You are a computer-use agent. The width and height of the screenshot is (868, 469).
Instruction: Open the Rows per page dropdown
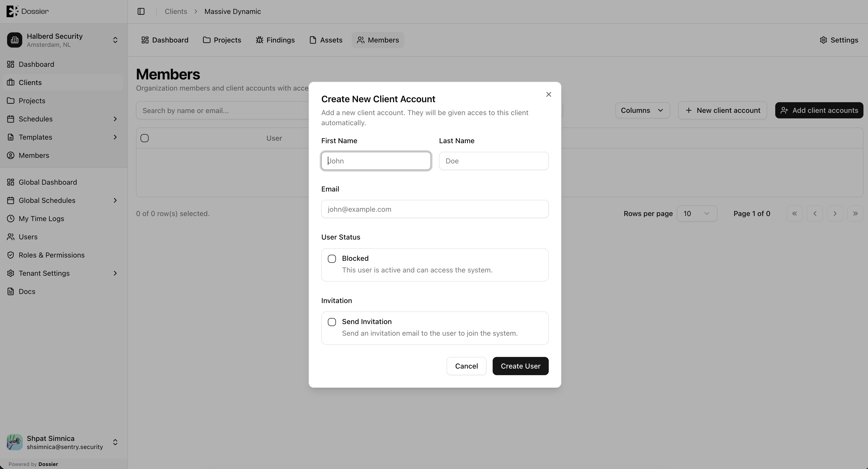(x=697, y=214)
